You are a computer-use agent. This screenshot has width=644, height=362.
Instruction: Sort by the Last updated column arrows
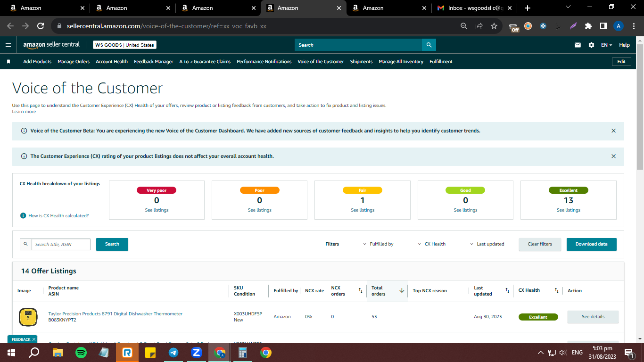pyautogui.click(x=507, y=291)
